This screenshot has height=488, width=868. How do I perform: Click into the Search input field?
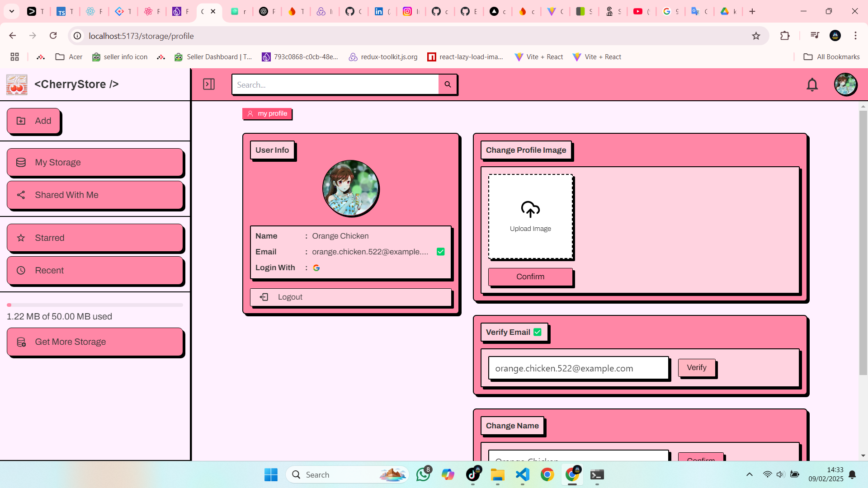click(335, 84)
